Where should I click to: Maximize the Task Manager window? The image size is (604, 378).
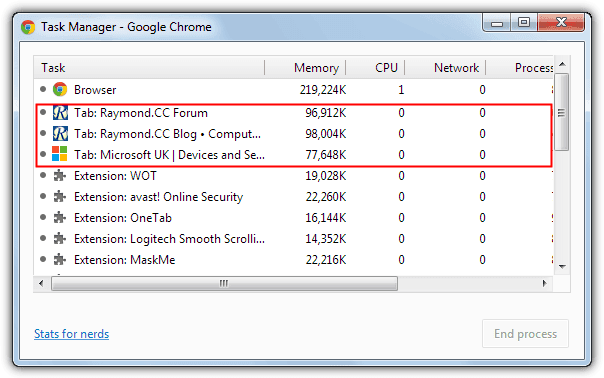[524, 22]
